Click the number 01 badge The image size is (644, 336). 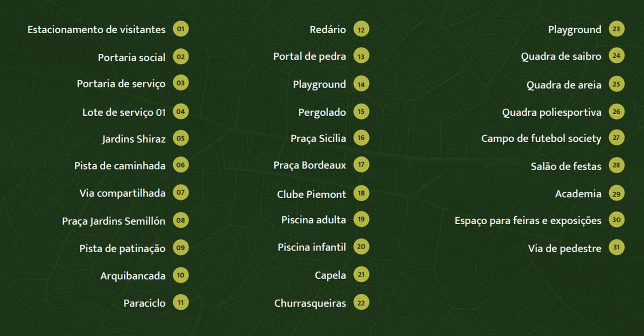pos(181,29)
